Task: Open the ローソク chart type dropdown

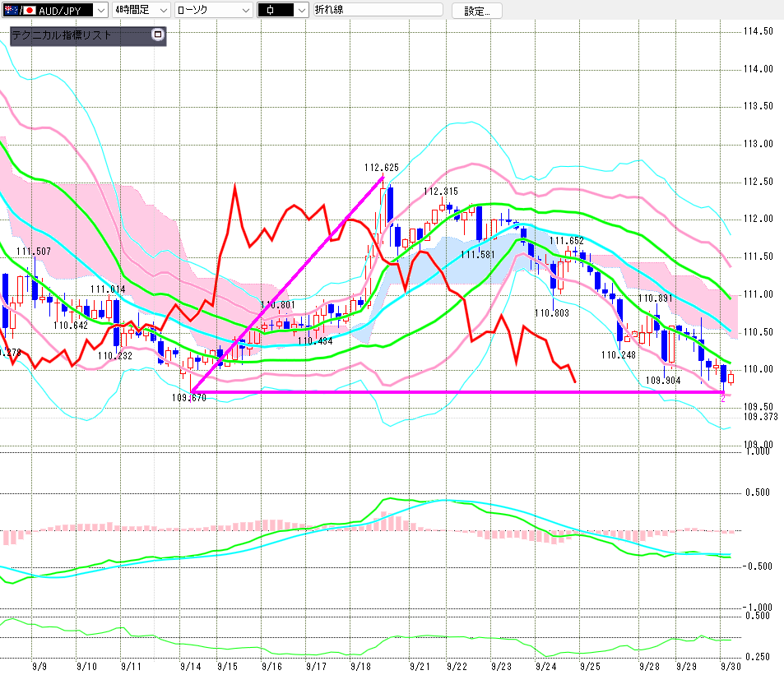Action: coord(214,10)
